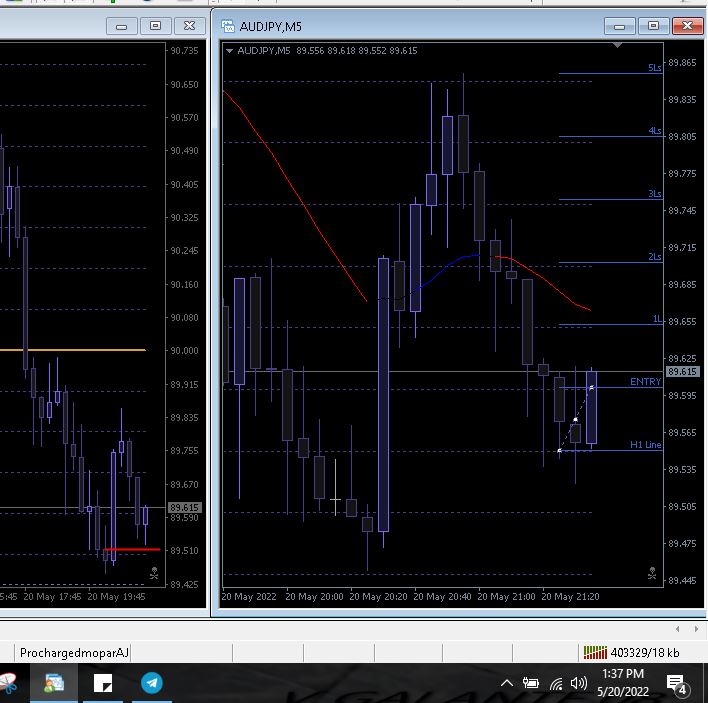The width and height of the screenshot is (708, 703).
Task: Click the Wi-Fi network tray icon
Action: pos(556,684)
